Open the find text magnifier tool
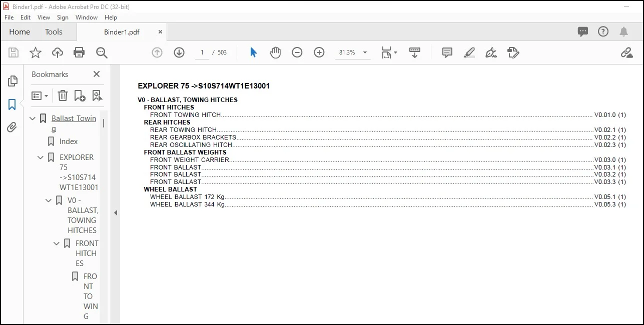This screenshot has width=644, height=325. tap(102, 52)
